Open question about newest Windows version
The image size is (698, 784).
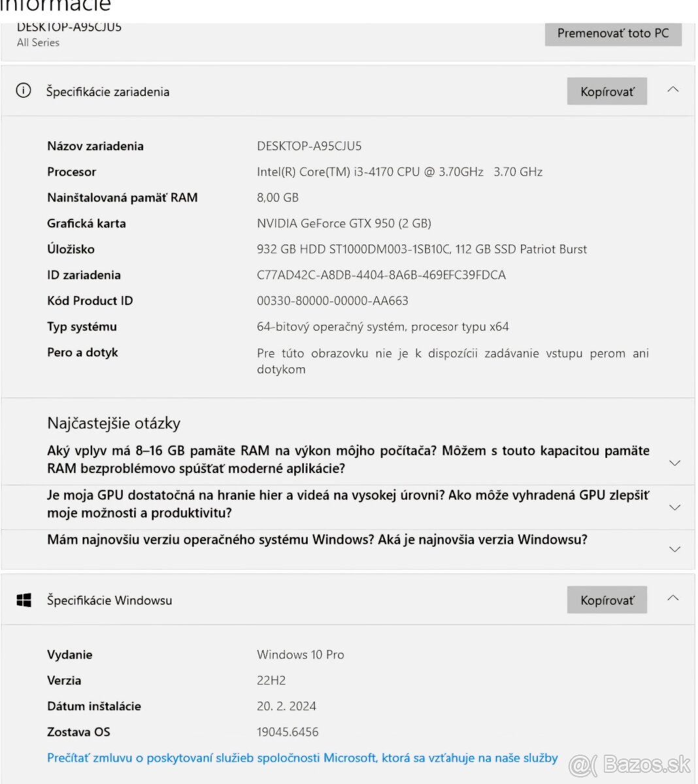tap(317, 540)
